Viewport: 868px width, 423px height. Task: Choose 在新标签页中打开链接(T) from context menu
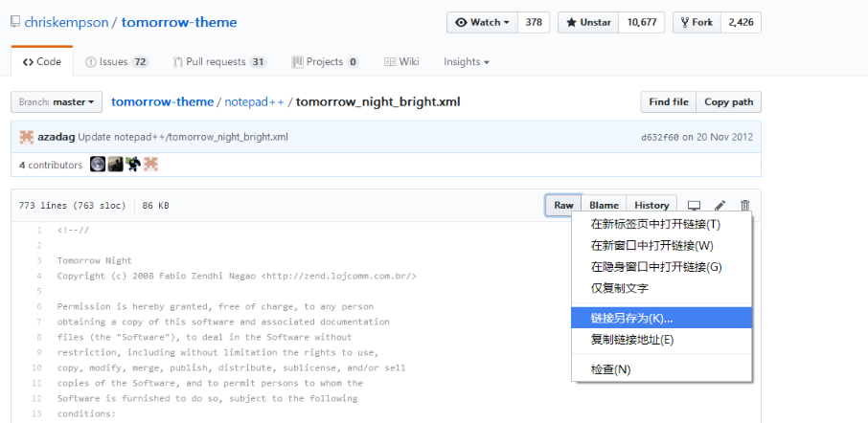[661, 224]
